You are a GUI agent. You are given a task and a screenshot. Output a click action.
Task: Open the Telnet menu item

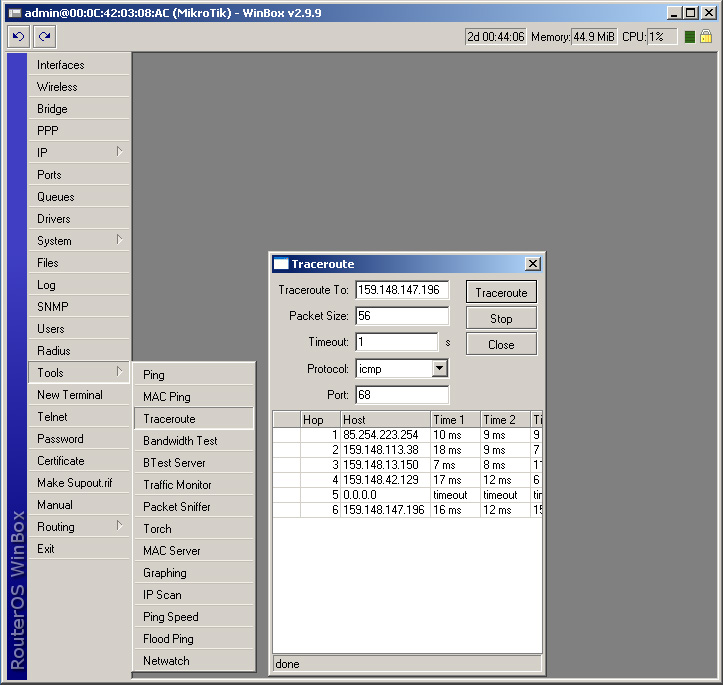click(79, 417)
